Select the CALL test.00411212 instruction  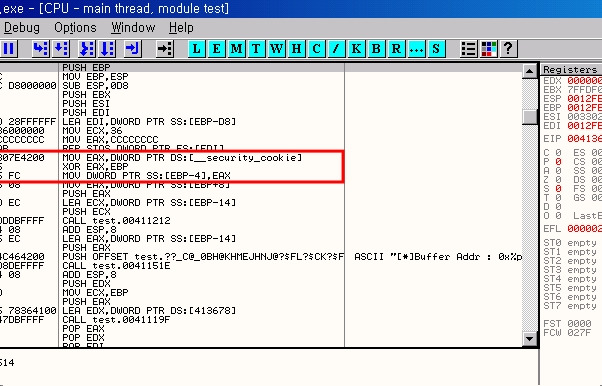tap(116, 220)
